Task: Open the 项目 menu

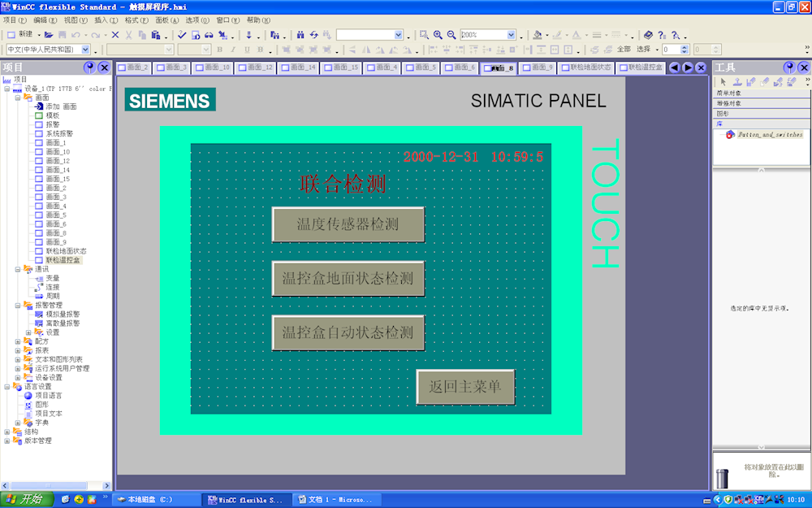Action: click(15, 20)
